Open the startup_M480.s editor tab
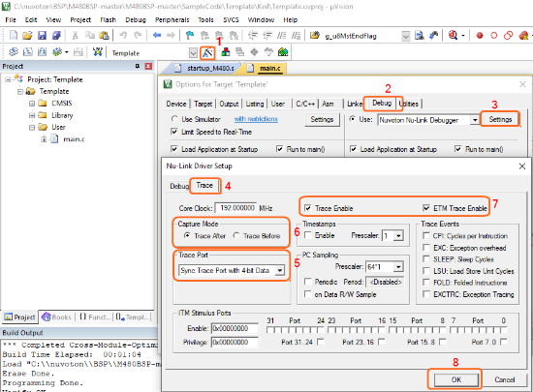The width and height of the screenshot is (533, 392). (x=210, y=68)
